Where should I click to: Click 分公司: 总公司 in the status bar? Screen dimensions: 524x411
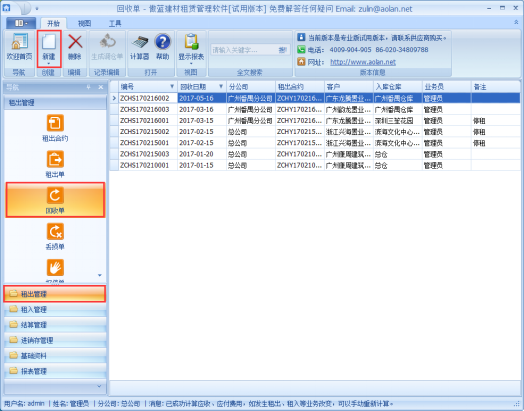tap(119, 404)
